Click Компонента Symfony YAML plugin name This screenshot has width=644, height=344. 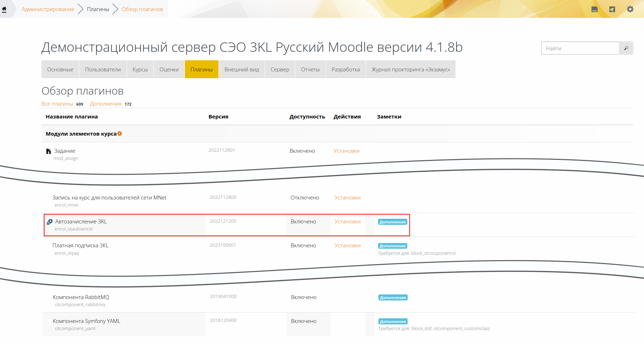pos(87,321)
